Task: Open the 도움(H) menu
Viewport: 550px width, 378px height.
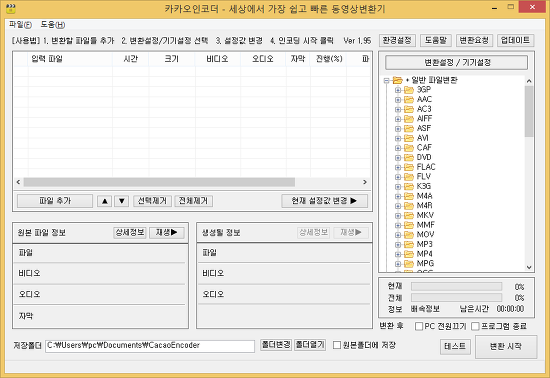Action: pyautogui.click(x=53, y=25)
